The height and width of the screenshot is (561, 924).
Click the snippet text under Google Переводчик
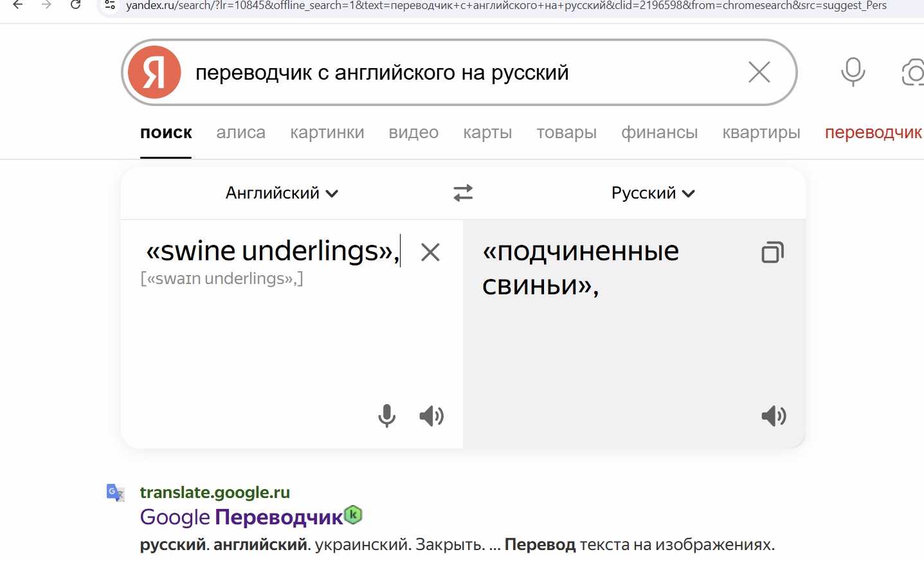pyautogui.click(x=457, y=544)
